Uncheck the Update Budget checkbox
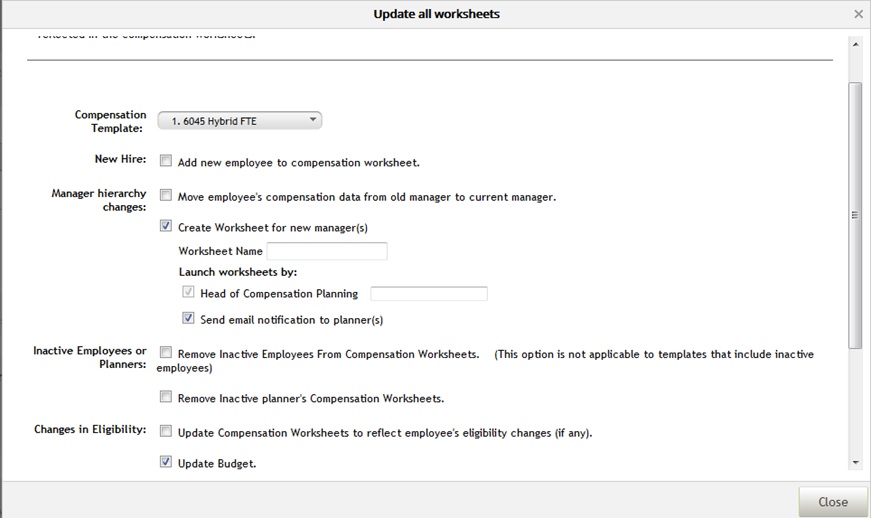This screenshot has height=518, width=871. click(x=166, y=462)
